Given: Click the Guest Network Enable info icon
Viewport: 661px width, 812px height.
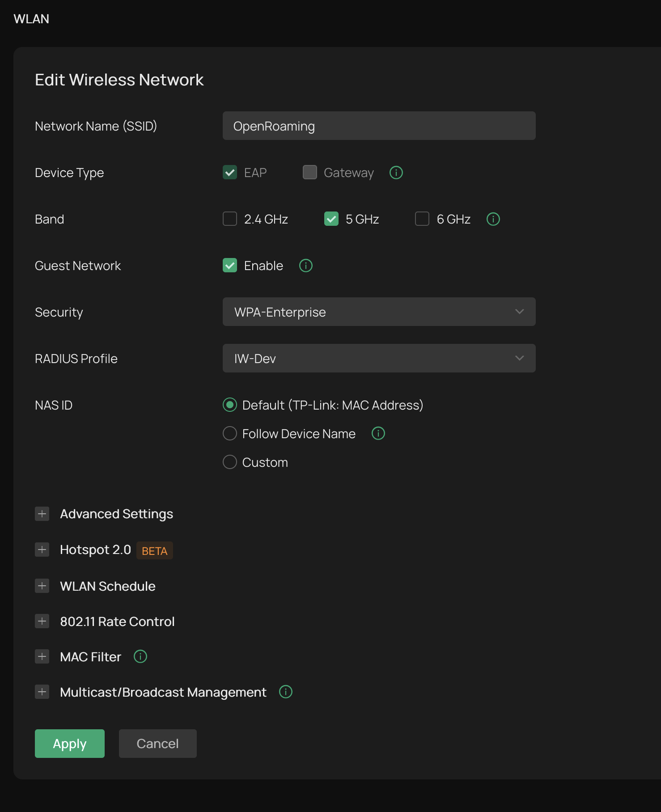Looking at the screenshot, I should coord(305,266).
